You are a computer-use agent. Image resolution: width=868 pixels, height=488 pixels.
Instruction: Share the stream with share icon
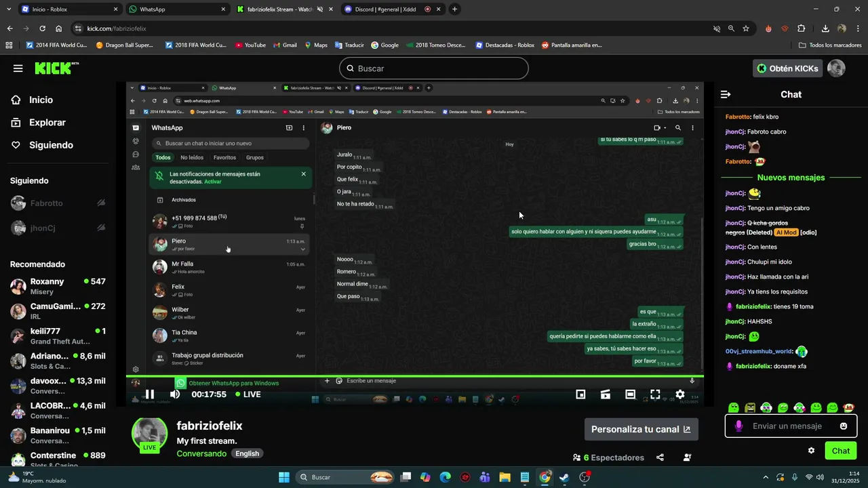click(x=660, y=457)
